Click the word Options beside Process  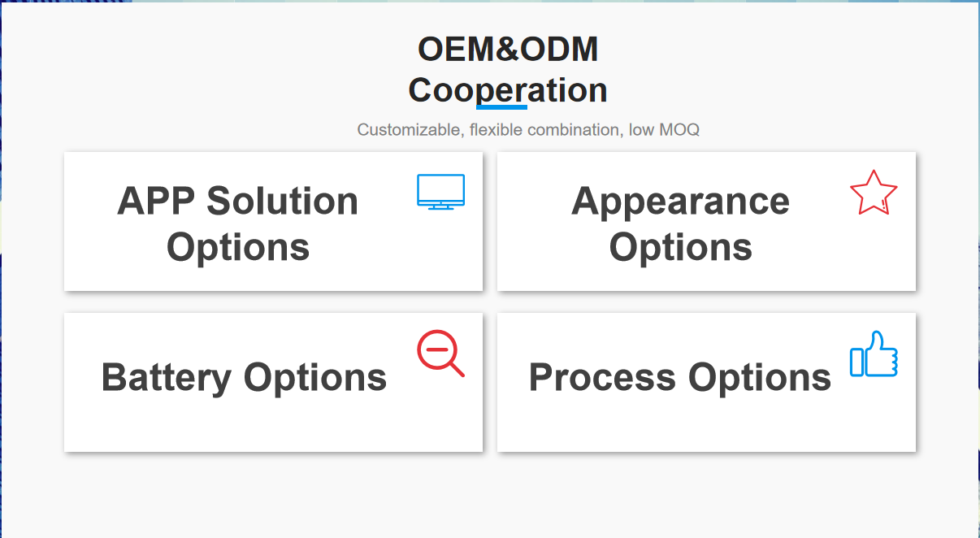coord(760,377)
